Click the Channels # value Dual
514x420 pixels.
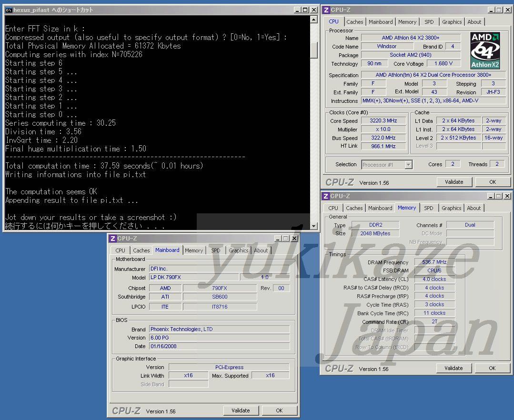pyautogui.click(x=470, y=225)
